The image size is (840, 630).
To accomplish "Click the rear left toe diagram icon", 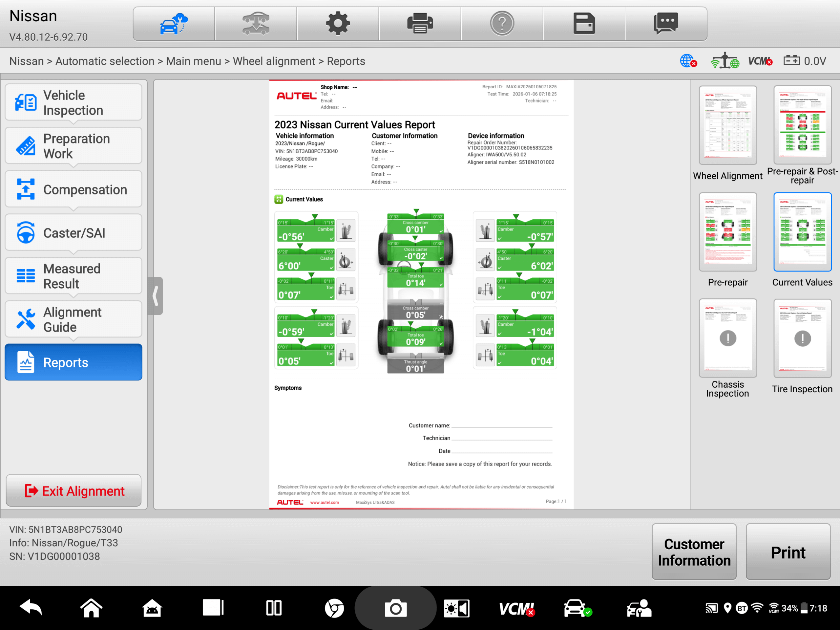I will [x=346, y=355].
